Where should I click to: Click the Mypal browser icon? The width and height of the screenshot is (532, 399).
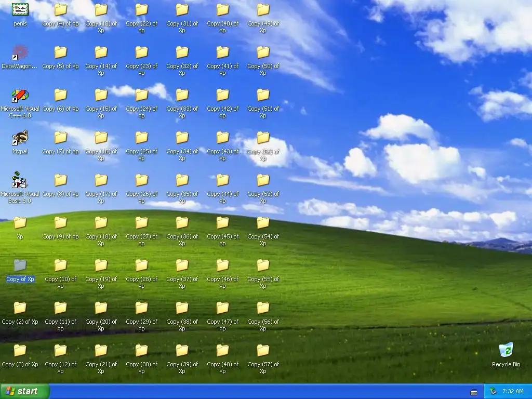20,138
